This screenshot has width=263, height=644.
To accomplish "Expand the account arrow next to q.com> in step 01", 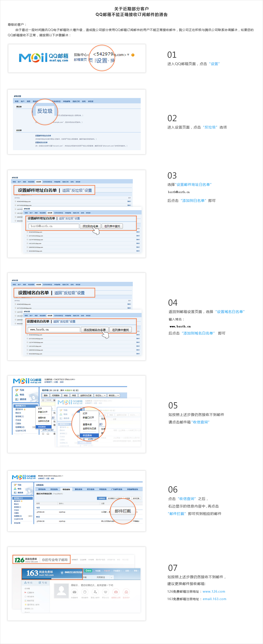I will [128, 55].
